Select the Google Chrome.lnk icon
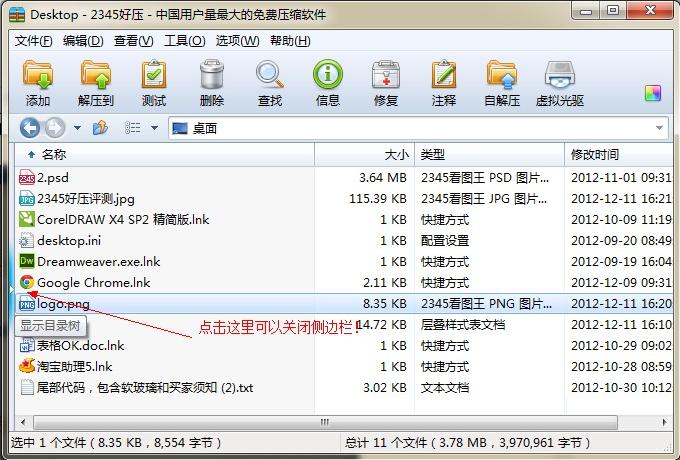The image size is (680, 460). tap(26, 282)
